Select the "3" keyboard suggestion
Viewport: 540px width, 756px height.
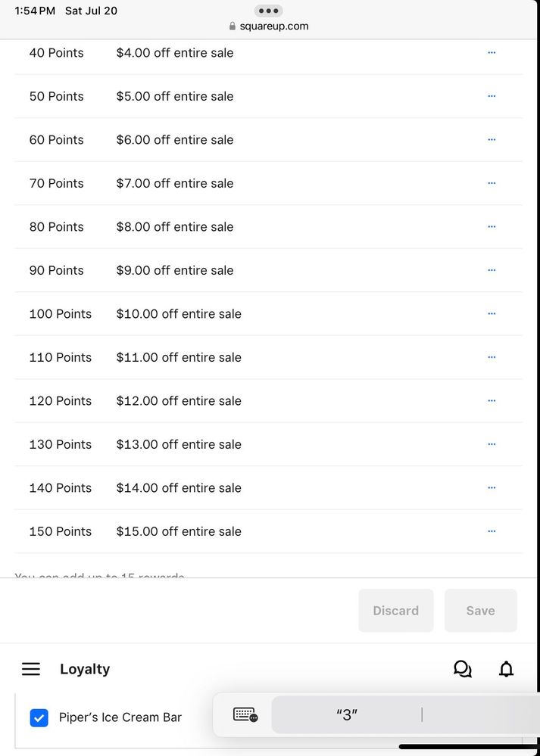click(346, 714)
